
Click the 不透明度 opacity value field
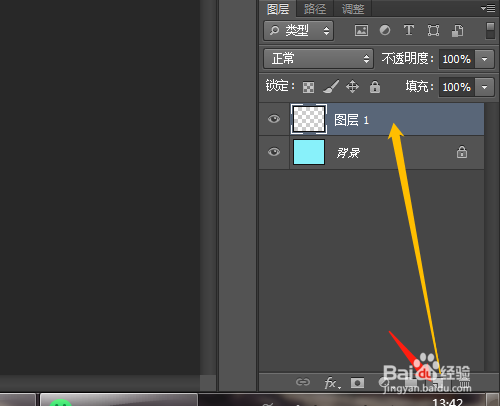[457, 59]
